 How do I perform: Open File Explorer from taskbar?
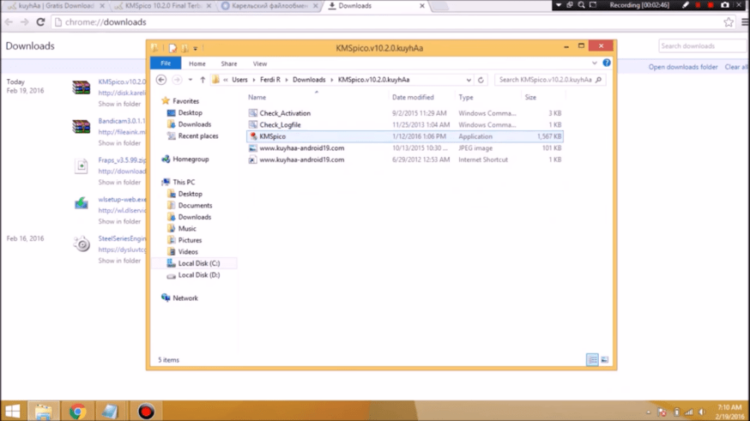[43, 411]
